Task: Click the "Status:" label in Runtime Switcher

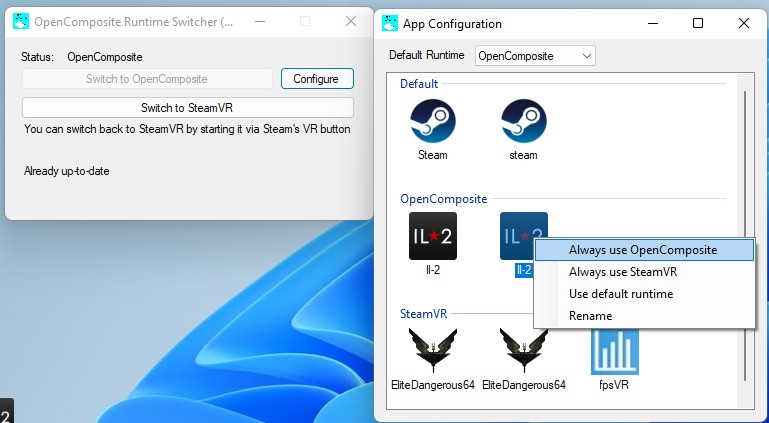Action: click(37, 57)
